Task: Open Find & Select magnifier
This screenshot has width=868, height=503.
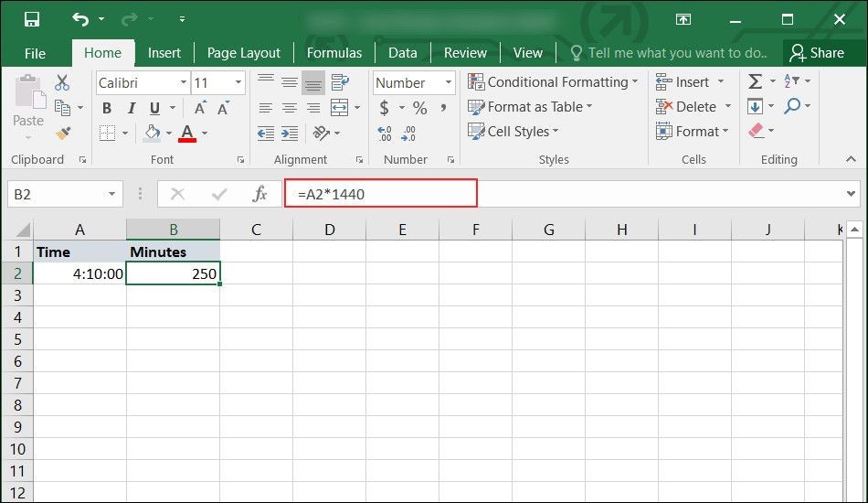Action: (792, 106)
